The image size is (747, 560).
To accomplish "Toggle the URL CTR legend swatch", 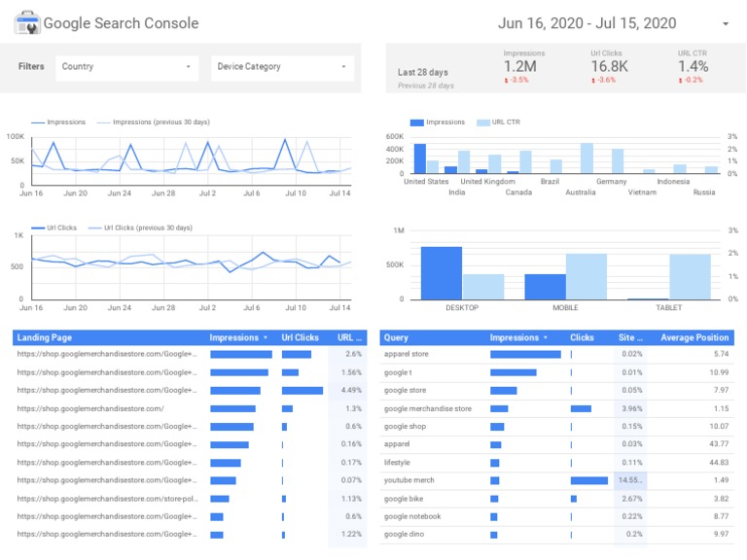I will [x=483, y=122].
